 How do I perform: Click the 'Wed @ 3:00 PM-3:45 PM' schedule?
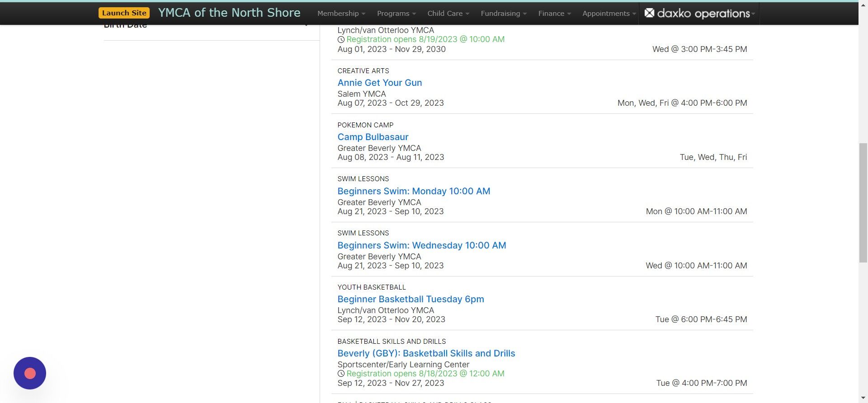click(699, 49)
